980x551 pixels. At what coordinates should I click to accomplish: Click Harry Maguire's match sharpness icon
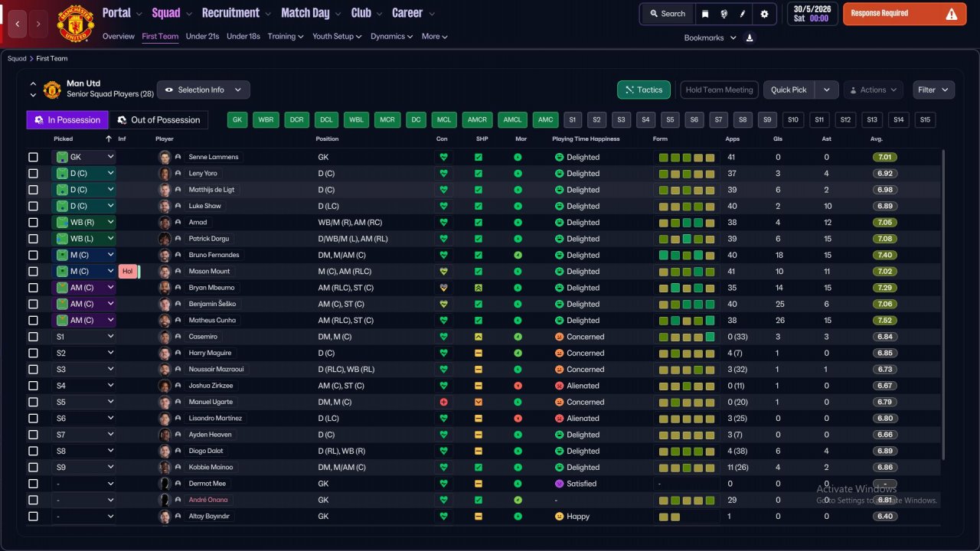pos(479,354)
